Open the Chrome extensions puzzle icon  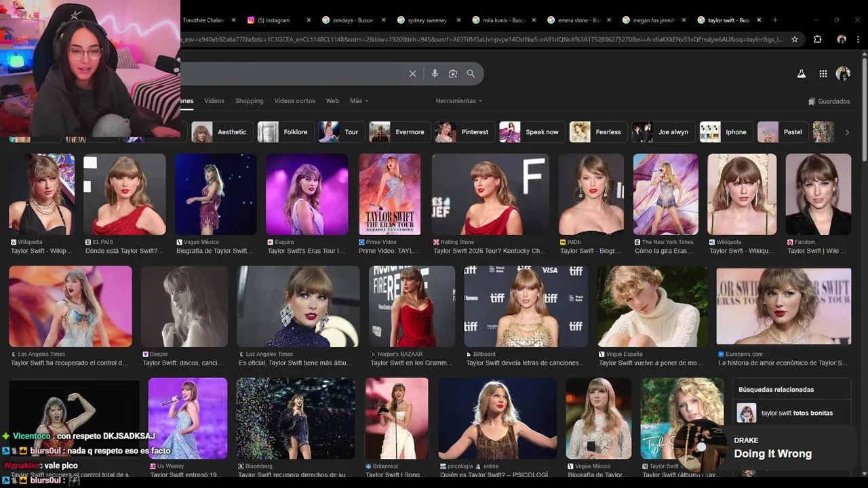[x=817, y=39]
